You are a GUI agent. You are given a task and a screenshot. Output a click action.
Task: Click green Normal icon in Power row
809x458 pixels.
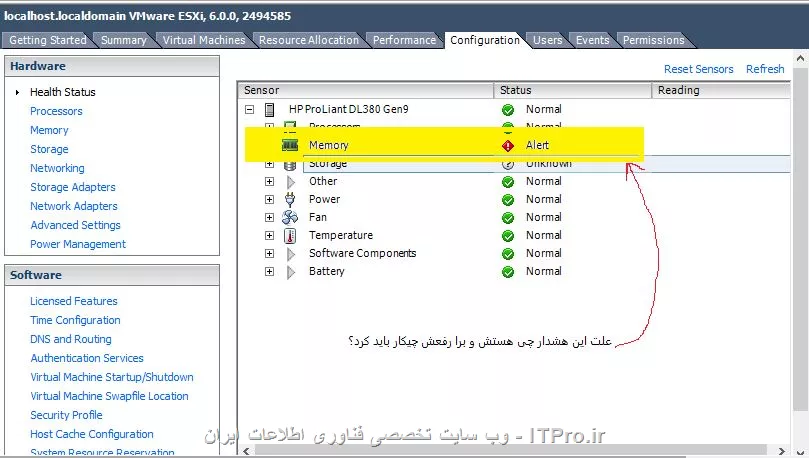pos(508,200)
